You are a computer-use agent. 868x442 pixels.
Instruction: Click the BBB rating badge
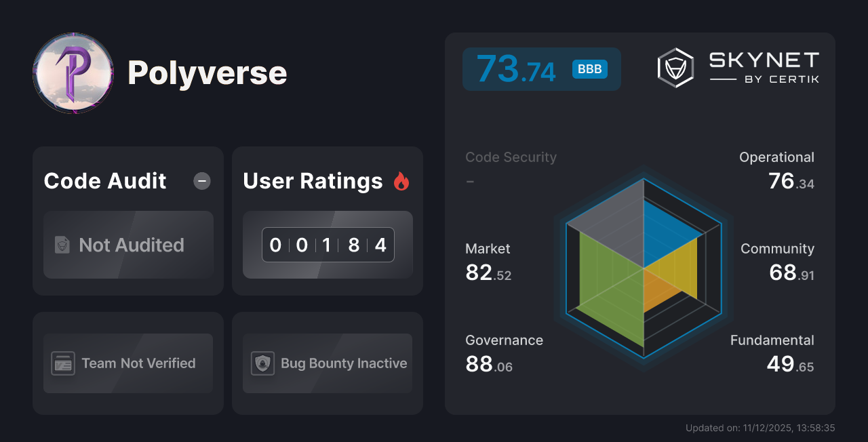pyautogui.click(x=589, y=68)
